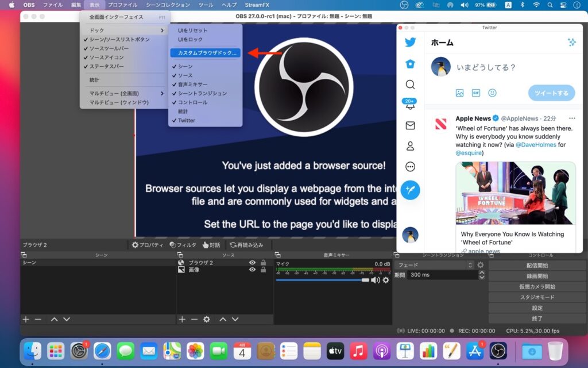Open Twitter direct messages envelope icon
Viewport: 588px width, 368px height.
(410, 125)
